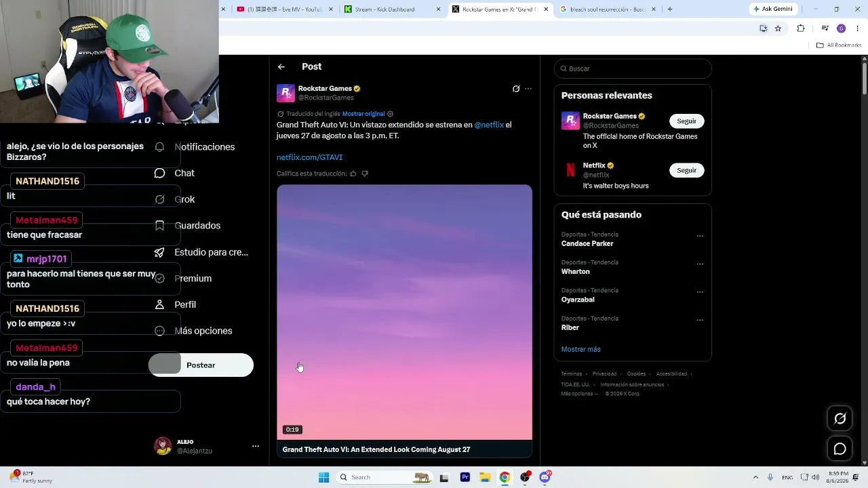
Task: Open options for Riber trend
Action: click(x=700, y=320)
